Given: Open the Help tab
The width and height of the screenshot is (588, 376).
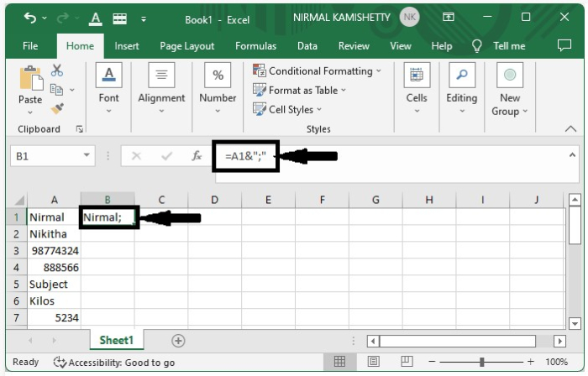Looking at the screenshot, I should click(441, 46).
